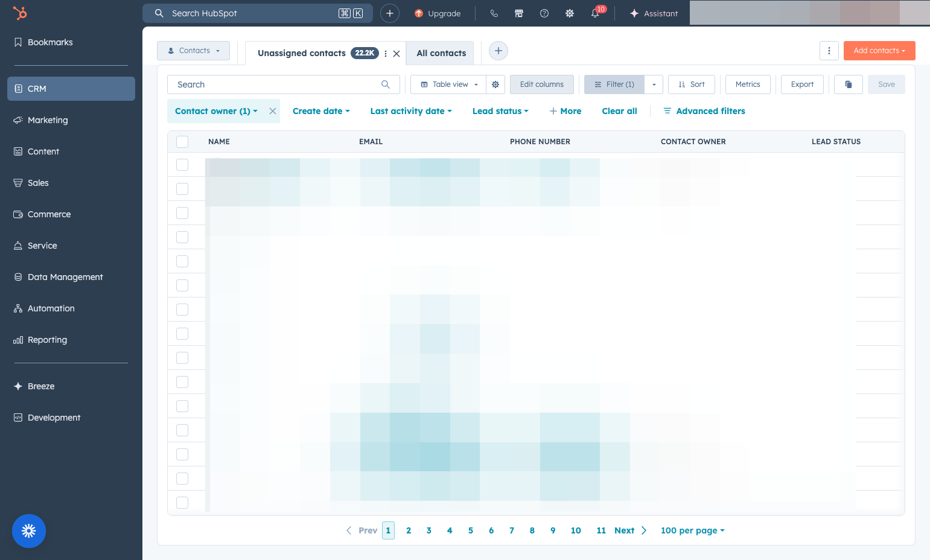
Task: Toggle the select-all checkbox in table header
Action: [182, 142]
